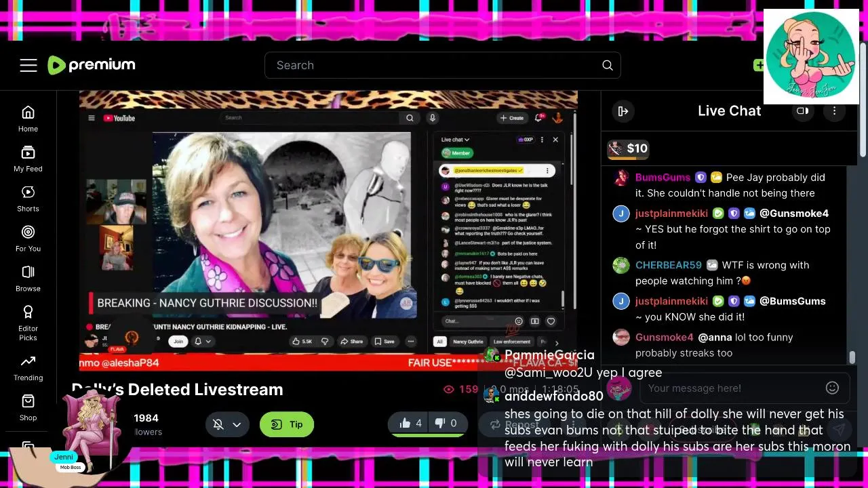
Task: Click the YouTube dislike thumb icon
Action: [325, 342]
